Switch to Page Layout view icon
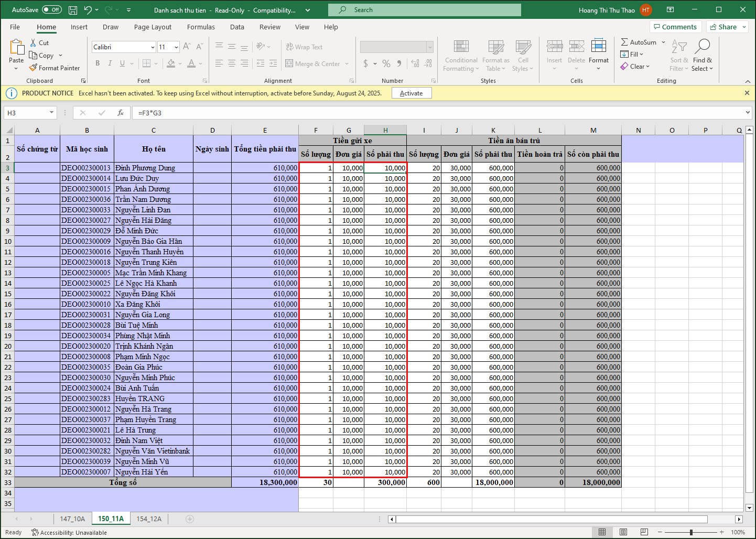 click(x=623, y=532)
